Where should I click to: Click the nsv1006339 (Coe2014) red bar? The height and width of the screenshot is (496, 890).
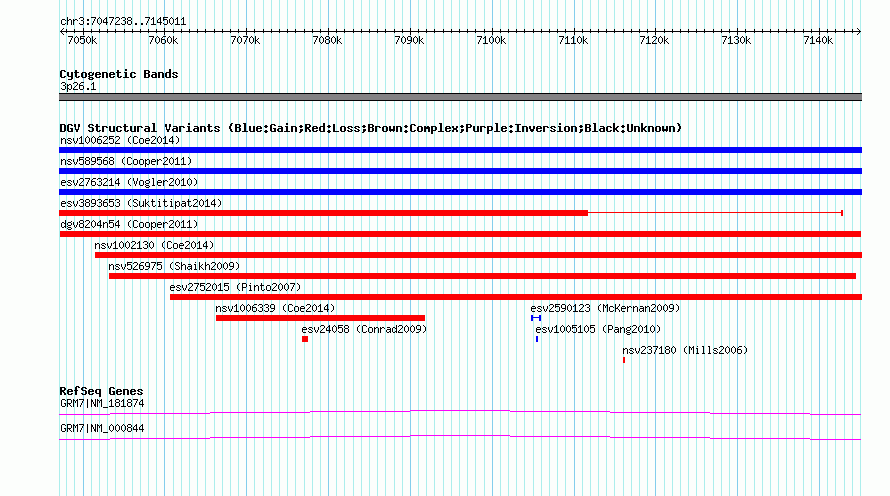320,318
